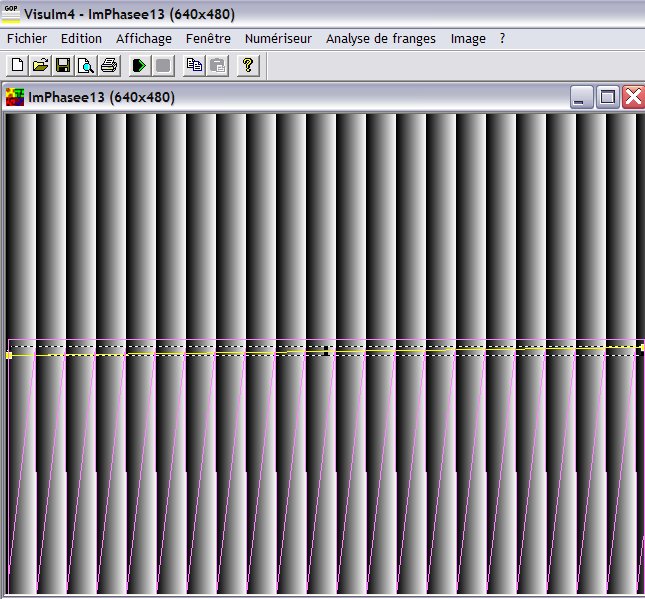This screenshot has width=645, height=599.
Task: Close the ImPhasee13 child window
Action: tap(633, 97)
